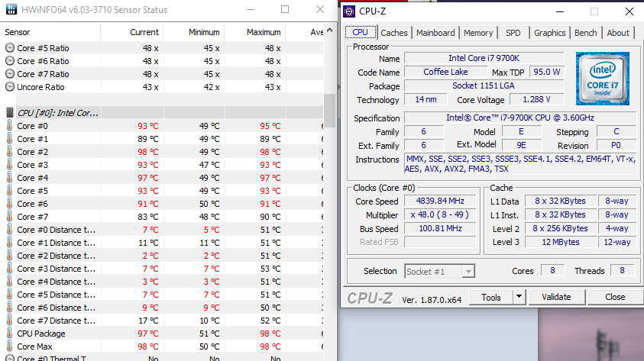Maximize the HWiNFO64 Sensor Status window

285,9
